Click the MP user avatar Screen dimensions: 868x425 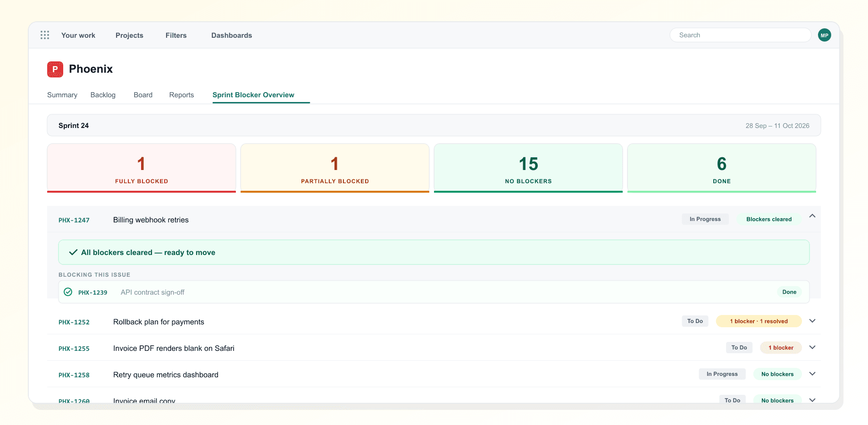pos(825,35)
